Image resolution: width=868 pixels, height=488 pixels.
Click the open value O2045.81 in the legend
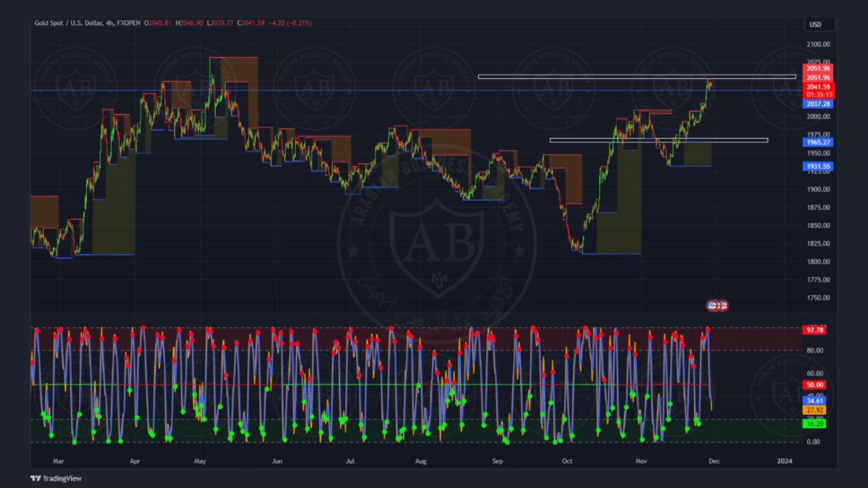click(158, 23)
